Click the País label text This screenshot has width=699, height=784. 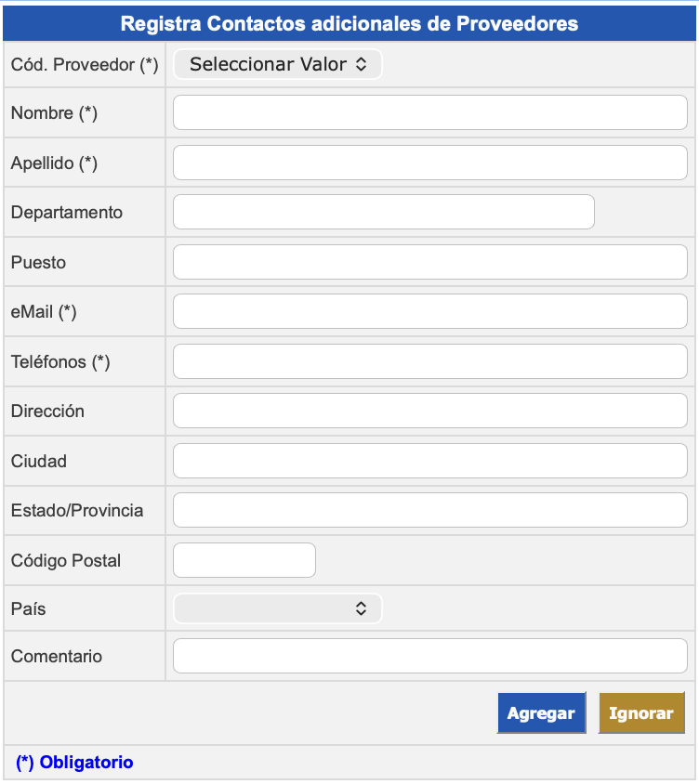tap(29, 609)
